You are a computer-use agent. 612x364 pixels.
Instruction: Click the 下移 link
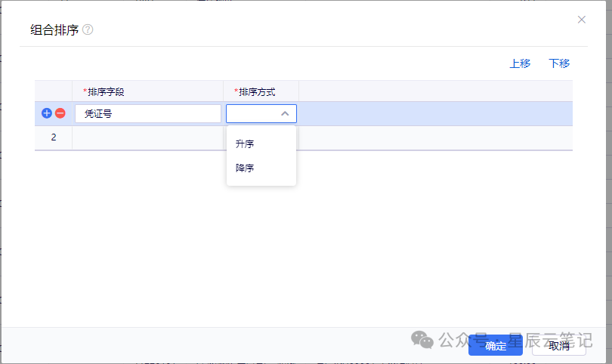click(559, 63)
